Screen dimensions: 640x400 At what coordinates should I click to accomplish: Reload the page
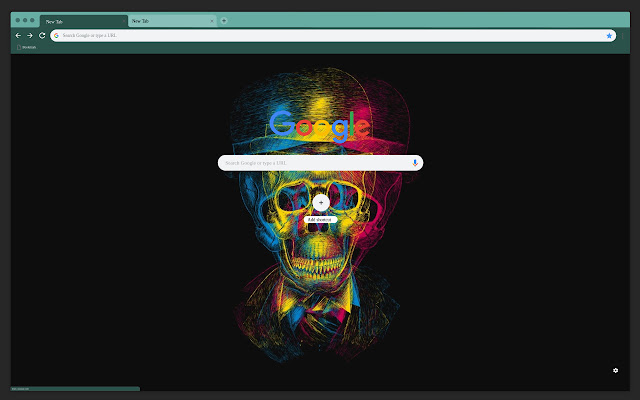[x=42, y=36]
